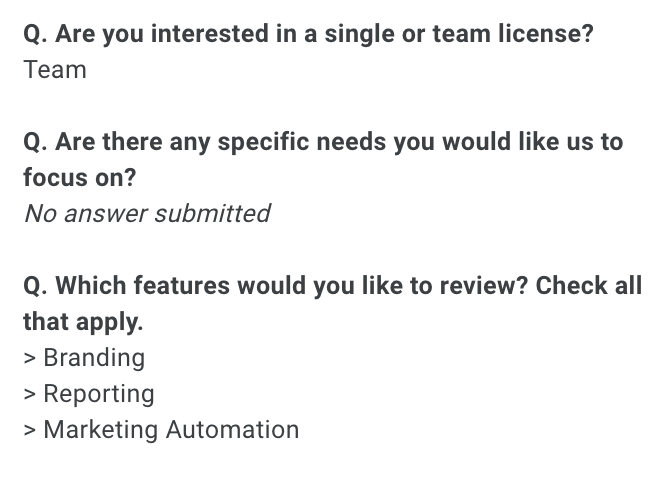This screenshot has height=496, width=668.
Task: Click the "Q." prefix of the features question
Action: [x=35, y=286]
